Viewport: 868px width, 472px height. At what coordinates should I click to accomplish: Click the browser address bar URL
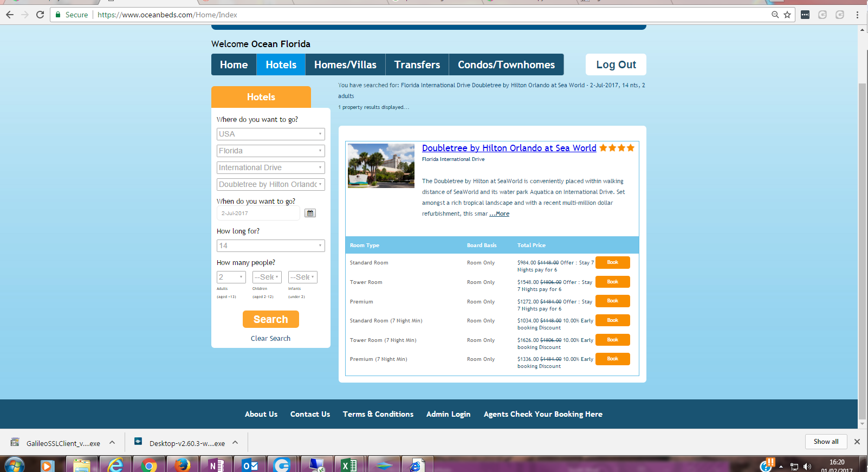click(x=167, y=15)
